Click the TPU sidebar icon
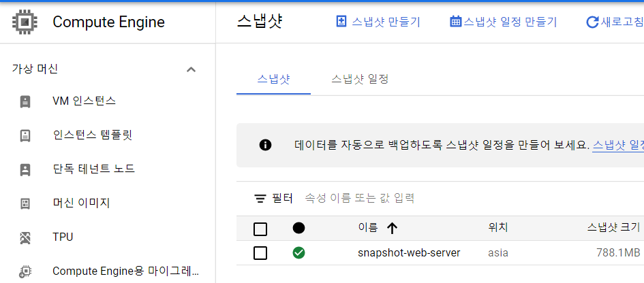The width and height of the screenshot is (644, 283). click(25, 237)
